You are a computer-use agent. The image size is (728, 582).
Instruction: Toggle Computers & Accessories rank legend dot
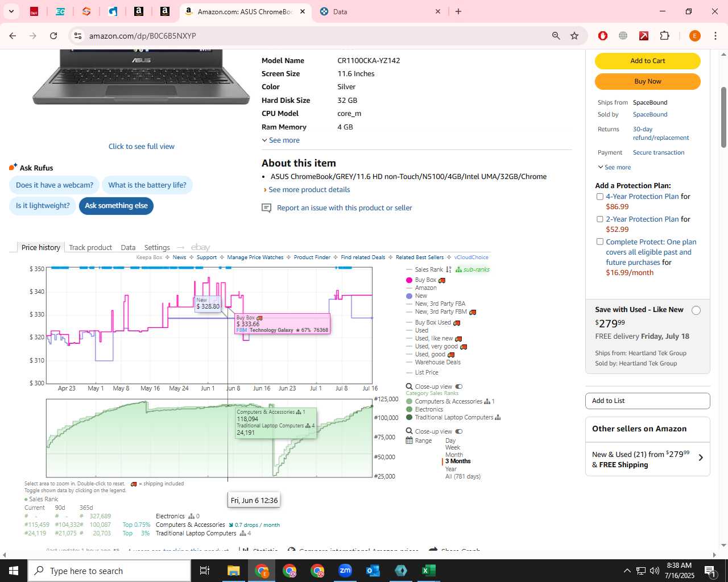click(x=409, y=402)
